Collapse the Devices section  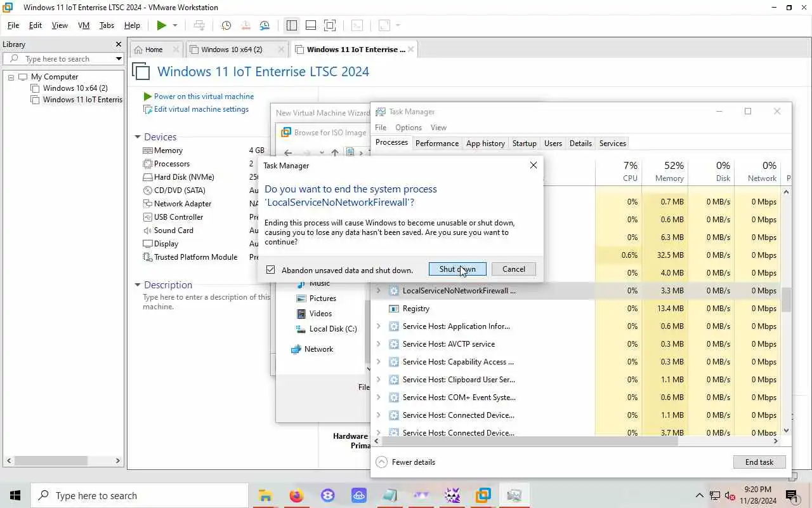pos(137,137)
